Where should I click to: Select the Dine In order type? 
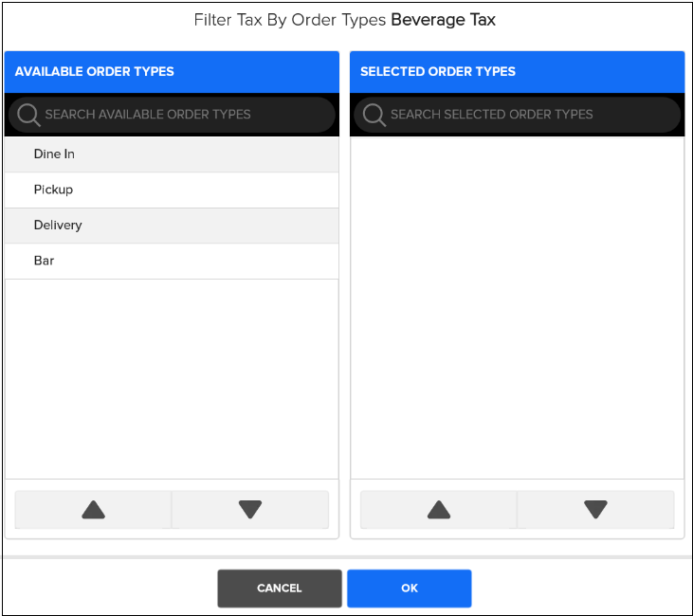click(x=54, y=154)
